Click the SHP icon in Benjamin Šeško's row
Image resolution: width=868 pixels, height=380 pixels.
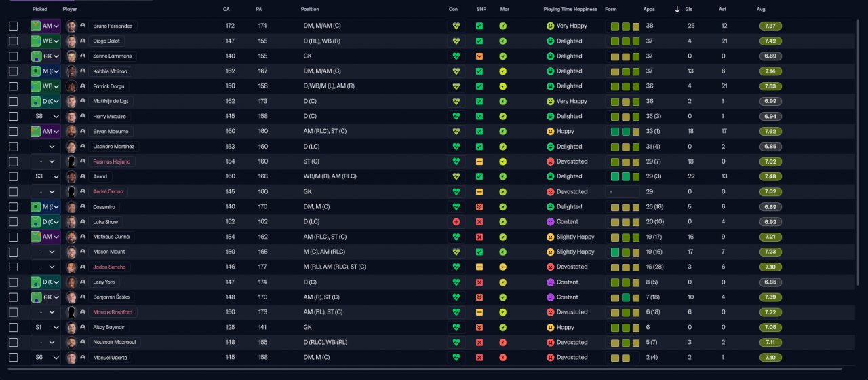pos(479,297)
